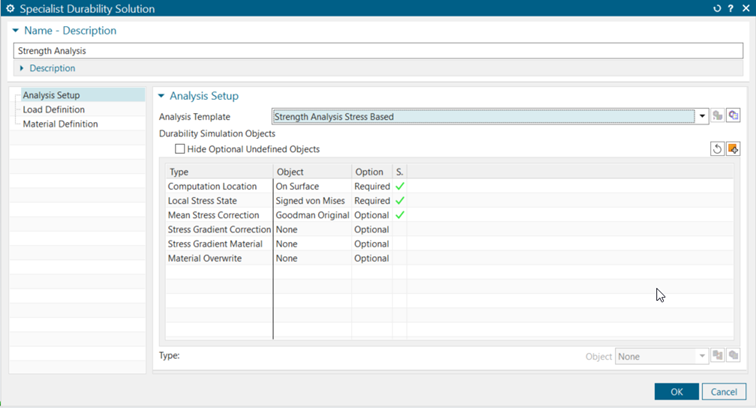Click the reset icon in the title bar
The height and width of the screenshot is (408, 756).
pos(717,9)
